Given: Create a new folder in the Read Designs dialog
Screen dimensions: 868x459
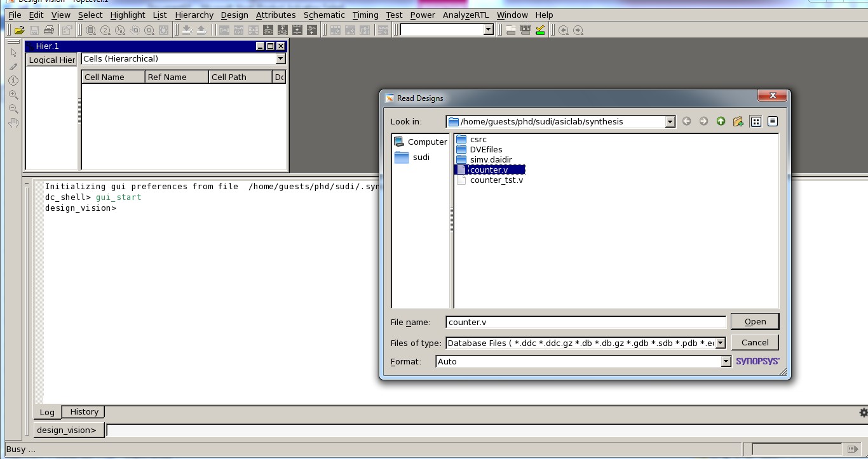Looking at the screenshot, I should click(738, 121).
